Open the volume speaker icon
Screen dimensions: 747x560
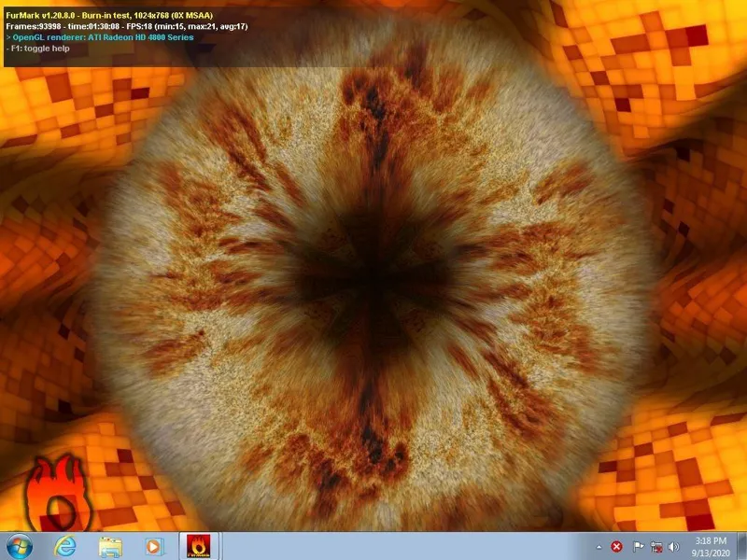coord(673,546)
